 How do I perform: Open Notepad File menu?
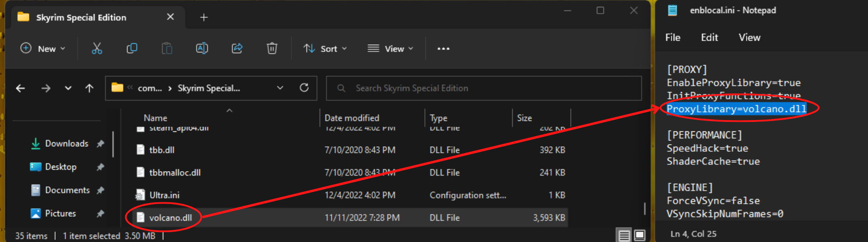point(673,37)
